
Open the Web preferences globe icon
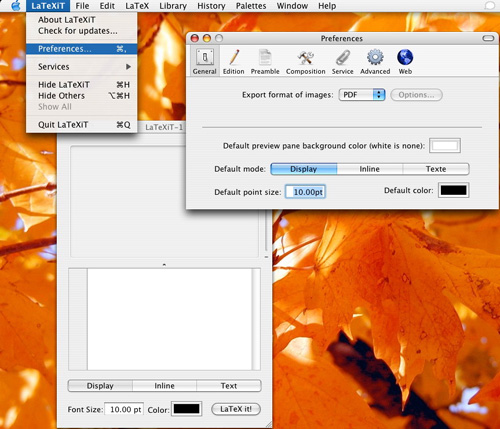[x=405, y=57]
